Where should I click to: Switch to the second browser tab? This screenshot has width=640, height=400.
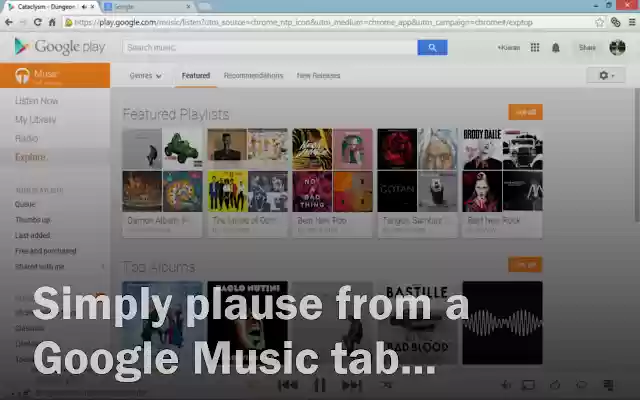click(148, 7)
